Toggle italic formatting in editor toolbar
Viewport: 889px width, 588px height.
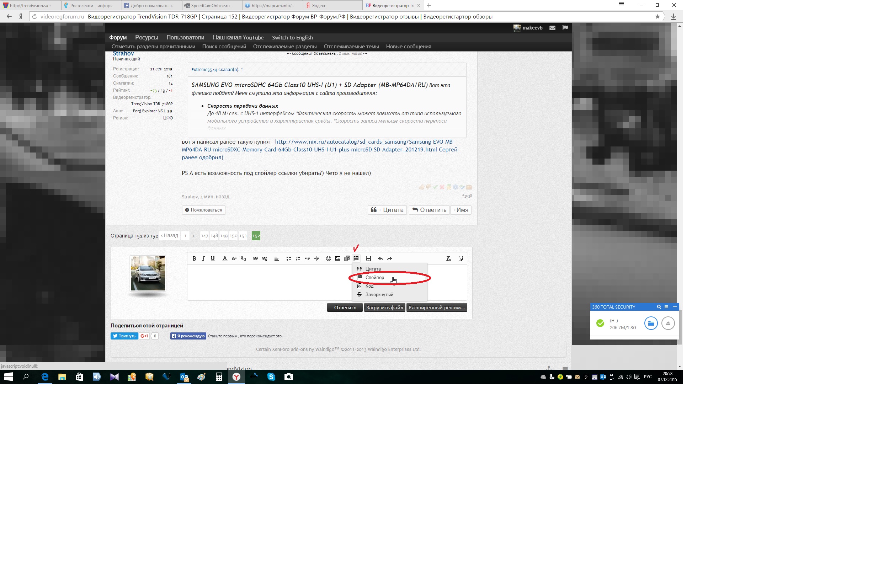[203, 258]
